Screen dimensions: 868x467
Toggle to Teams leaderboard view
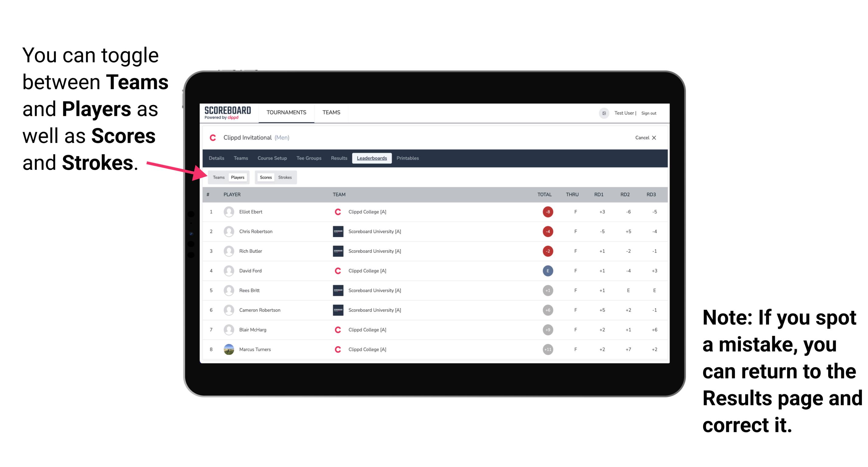click(x=218, y=177)
